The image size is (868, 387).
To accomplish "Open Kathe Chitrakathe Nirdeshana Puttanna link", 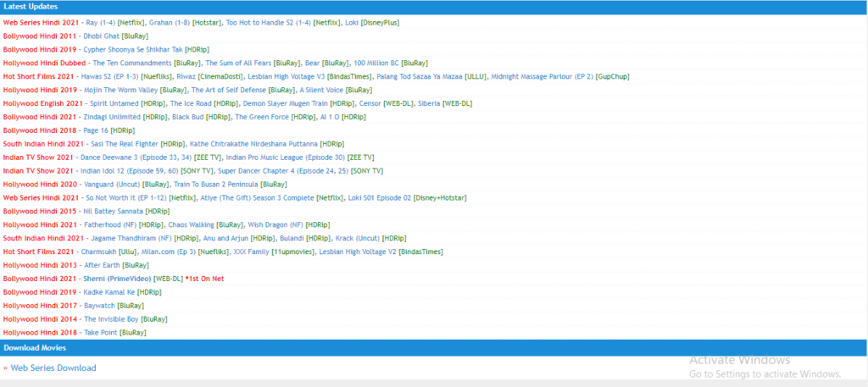I will (x=254, y=144).
